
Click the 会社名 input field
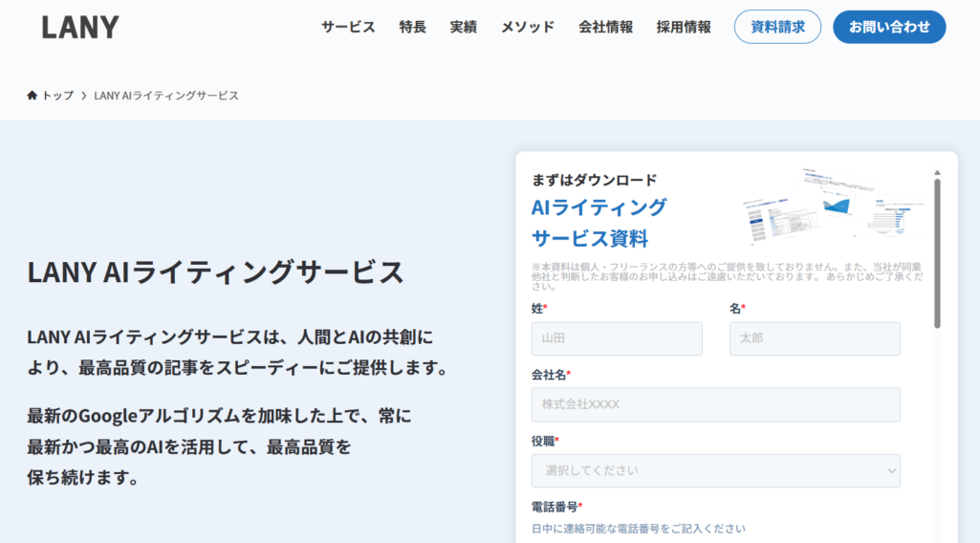point(716,404)
